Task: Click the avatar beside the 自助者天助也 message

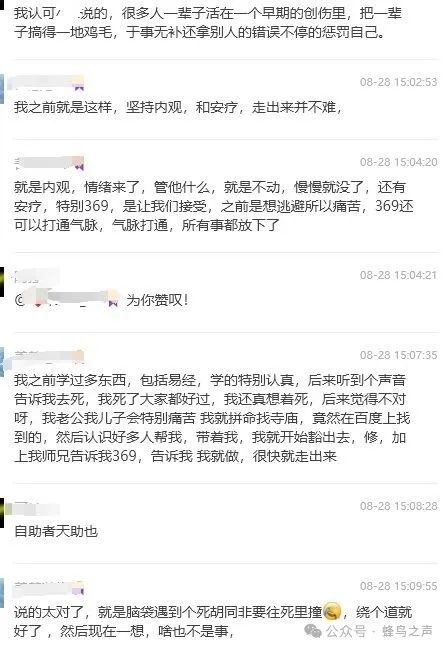Action: 2,513
